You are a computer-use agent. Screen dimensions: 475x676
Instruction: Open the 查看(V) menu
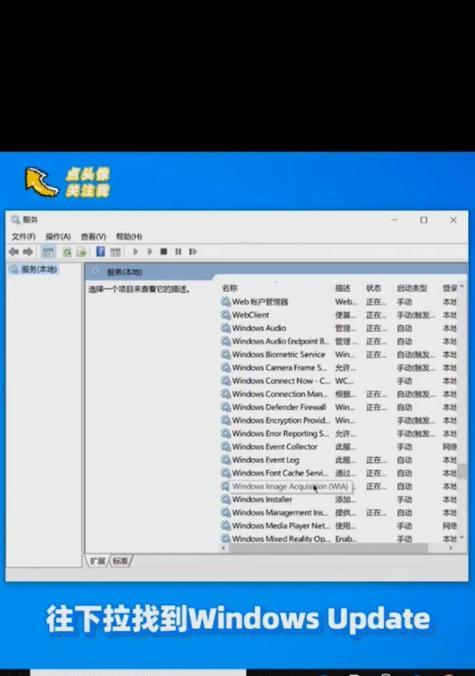tap(93, 236)
